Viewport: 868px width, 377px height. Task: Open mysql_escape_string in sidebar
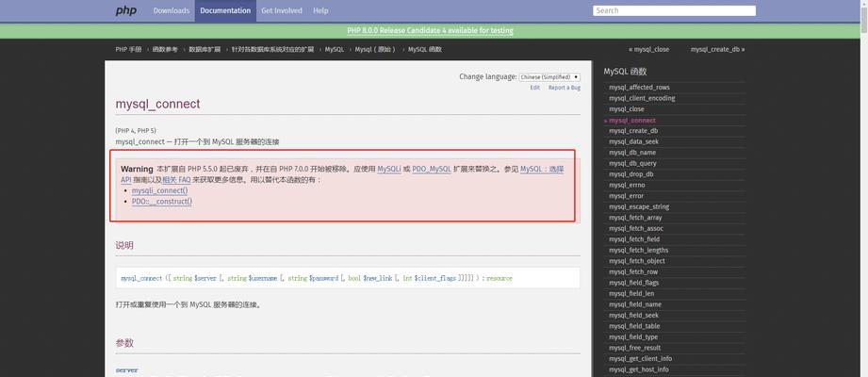tap(639, 206)
